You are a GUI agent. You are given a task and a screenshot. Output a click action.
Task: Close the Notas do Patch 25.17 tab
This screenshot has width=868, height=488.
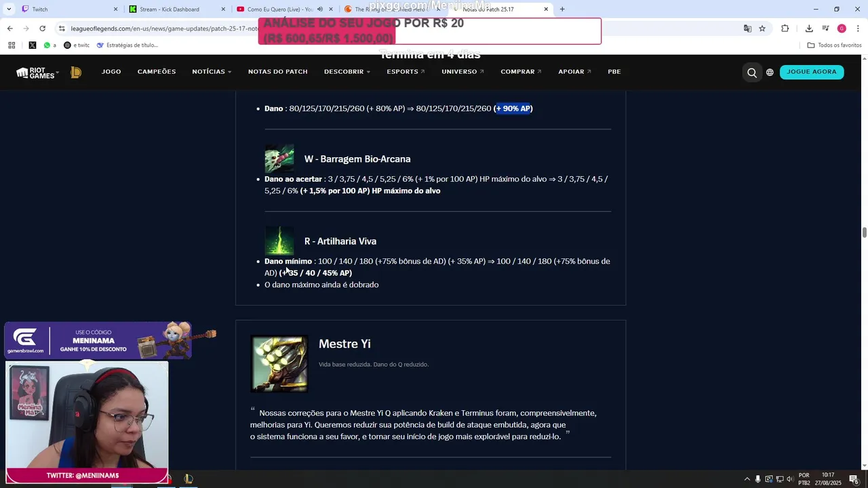point(546,9)
